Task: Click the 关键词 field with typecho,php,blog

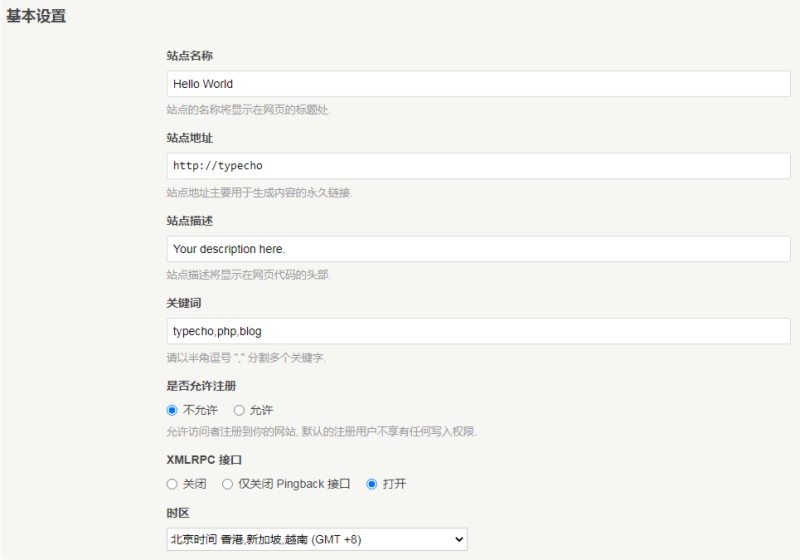Action: [x=478, y=331]
